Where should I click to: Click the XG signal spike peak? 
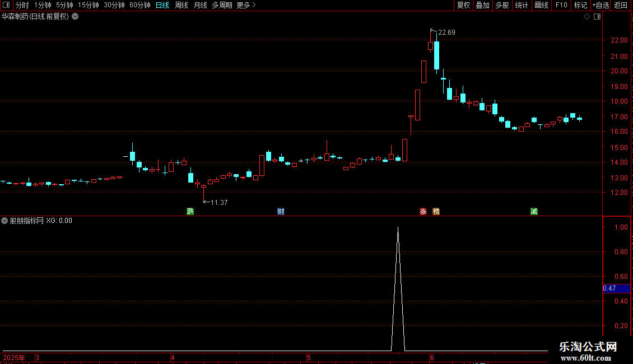click(398, 228)
